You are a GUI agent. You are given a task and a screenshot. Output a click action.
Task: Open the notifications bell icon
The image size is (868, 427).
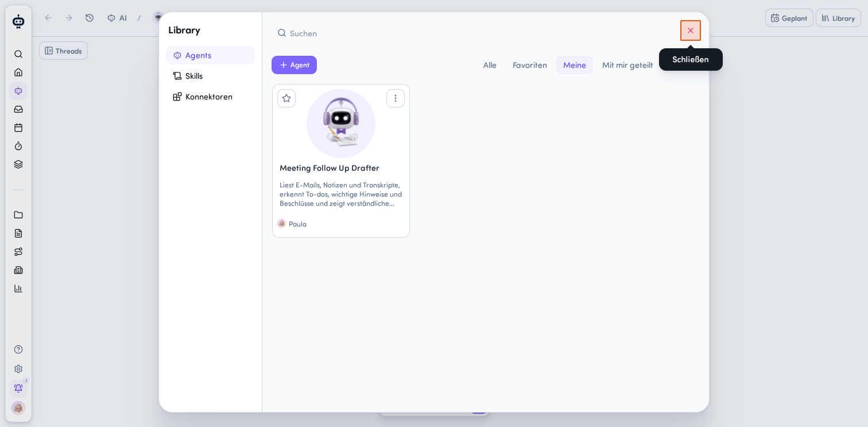[18, 388]
